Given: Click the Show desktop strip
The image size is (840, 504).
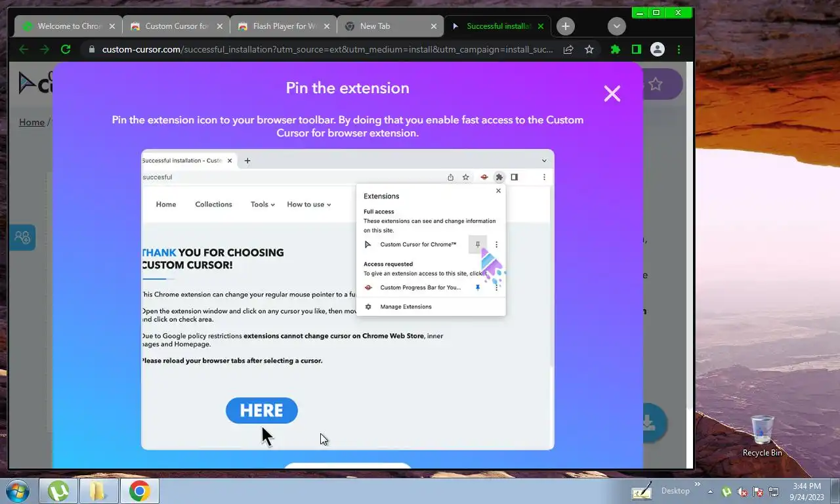Looking at the screenshot, I should 835,491.
